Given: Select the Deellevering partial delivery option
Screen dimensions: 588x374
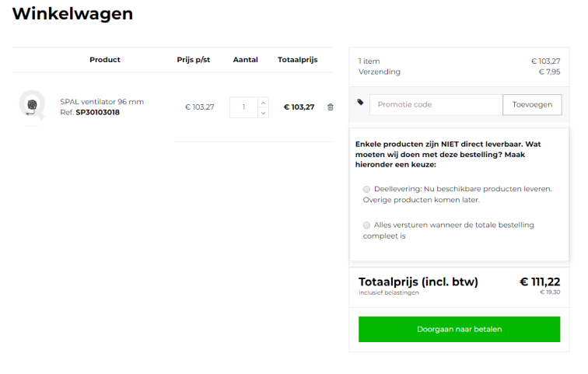Looking at the screenshot, I should click(x=366, y=189).
